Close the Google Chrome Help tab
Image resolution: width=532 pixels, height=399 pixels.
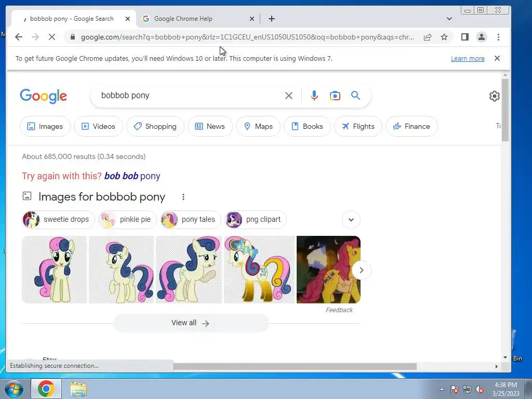coord(252,19)
